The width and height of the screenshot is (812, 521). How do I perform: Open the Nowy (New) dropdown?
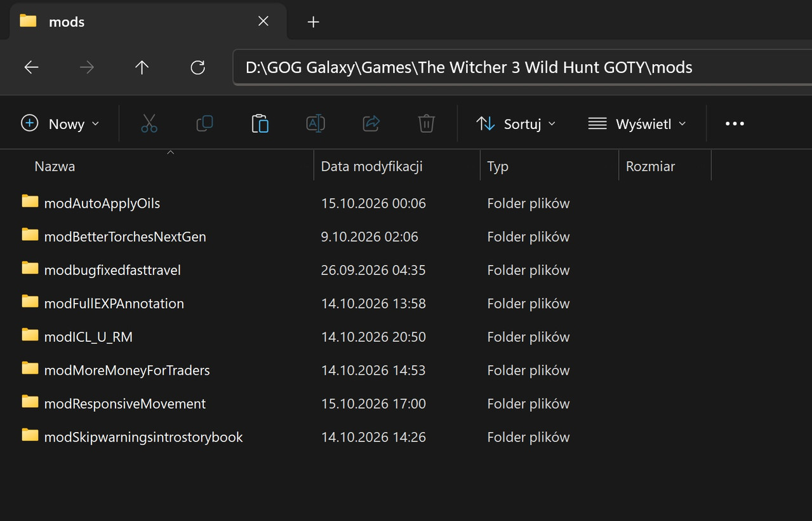[60, 124]
